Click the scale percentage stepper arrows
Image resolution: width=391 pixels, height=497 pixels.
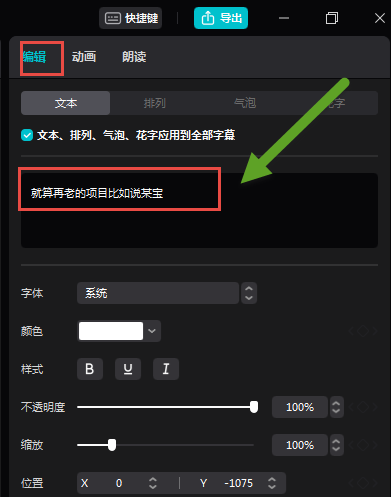click(x=336, y=445)
